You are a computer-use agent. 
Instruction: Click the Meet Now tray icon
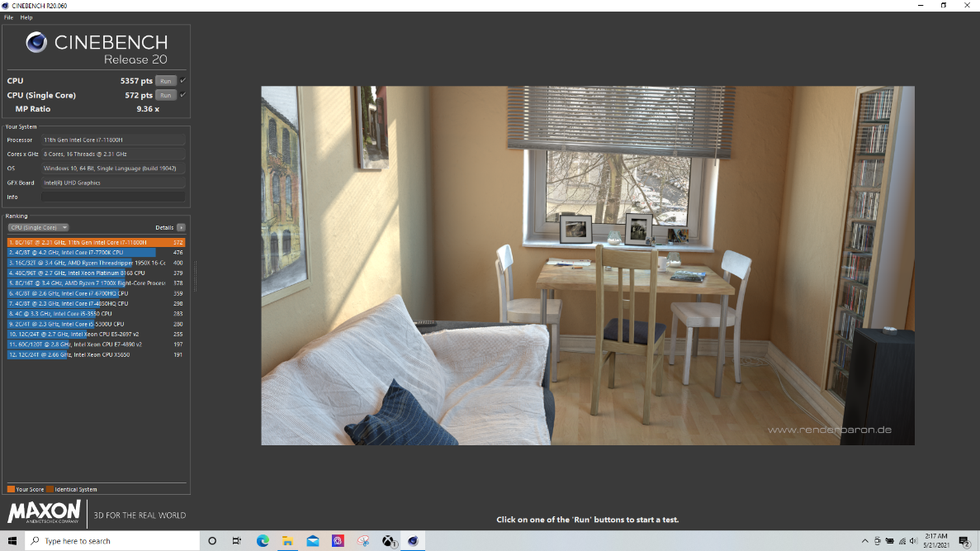coord(878,541)
